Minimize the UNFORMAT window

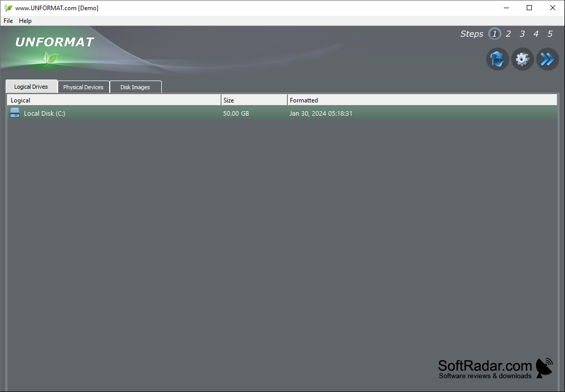[x=506, y=8]
